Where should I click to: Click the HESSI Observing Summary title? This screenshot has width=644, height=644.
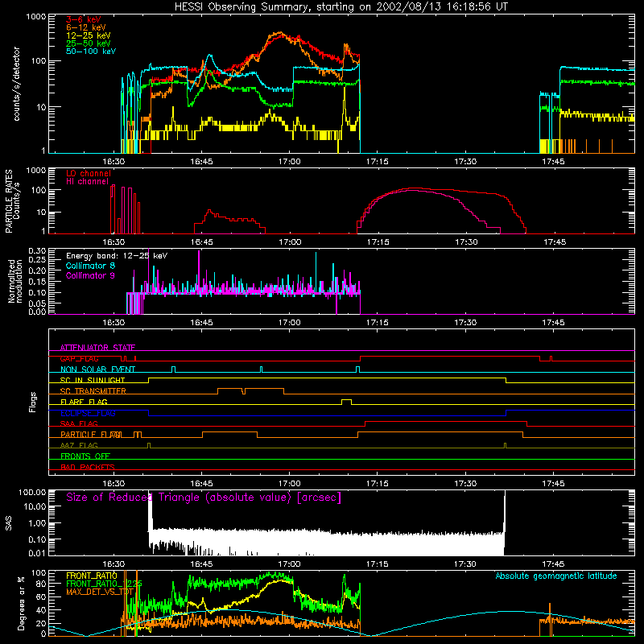pyautogui.click(x=341, y=7)
